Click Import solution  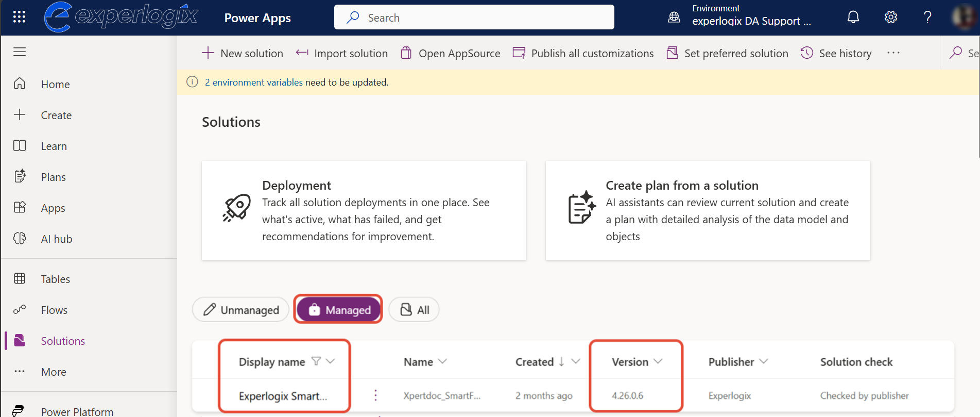(x=341, y=53)
